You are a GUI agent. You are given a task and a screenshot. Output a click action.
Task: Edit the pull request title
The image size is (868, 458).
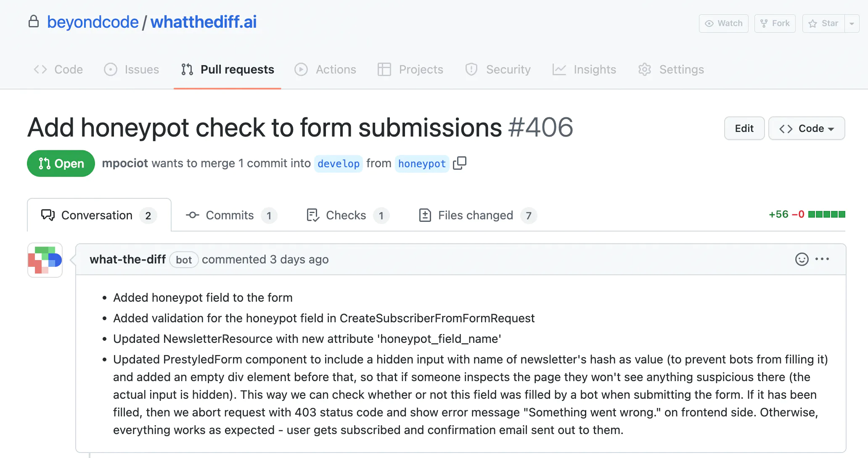pyautogui.click(x=744, y=128)
